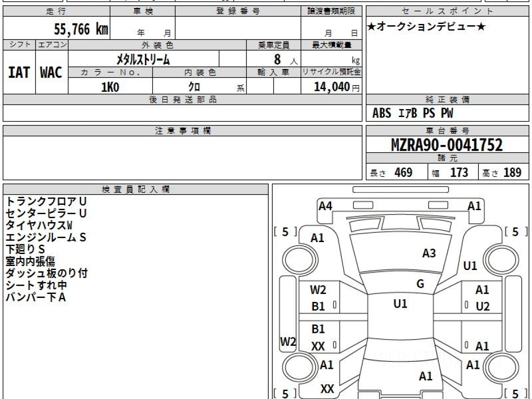Image resolution: width=532 pixels, height=399 pixels.
Task: Click the note バンパー下A
Action: click(35, 297)
